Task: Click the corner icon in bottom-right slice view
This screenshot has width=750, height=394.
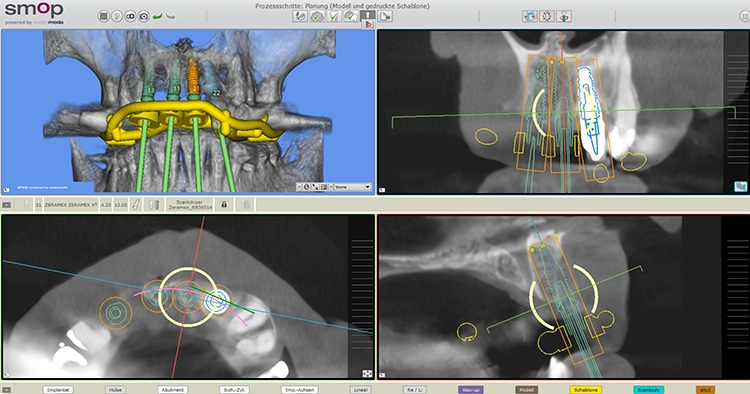Action: (x=382, y=375)
